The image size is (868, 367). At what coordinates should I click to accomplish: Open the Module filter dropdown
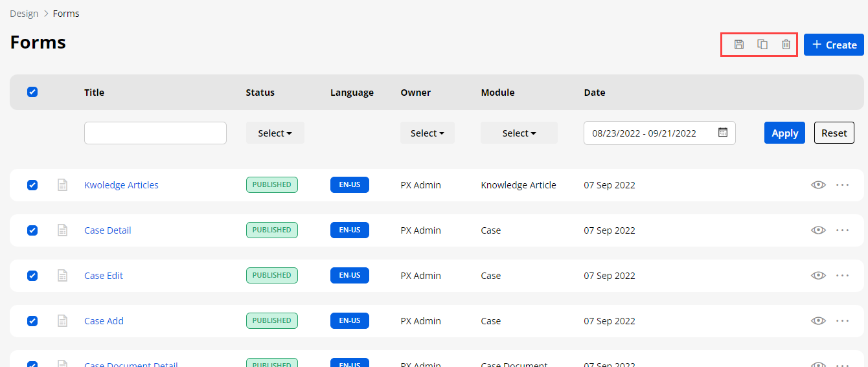(x=519, y=133)
